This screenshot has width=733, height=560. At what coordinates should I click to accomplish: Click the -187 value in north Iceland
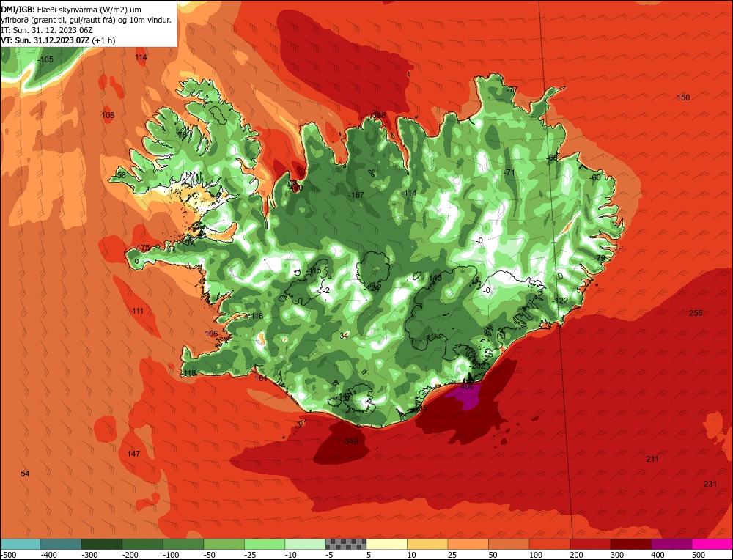point(356,195)
